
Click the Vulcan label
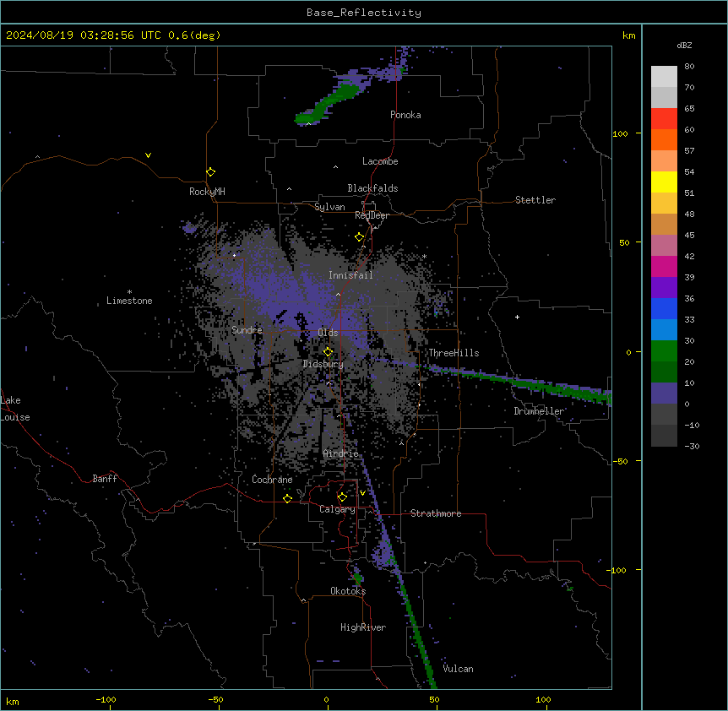point(458,669)
